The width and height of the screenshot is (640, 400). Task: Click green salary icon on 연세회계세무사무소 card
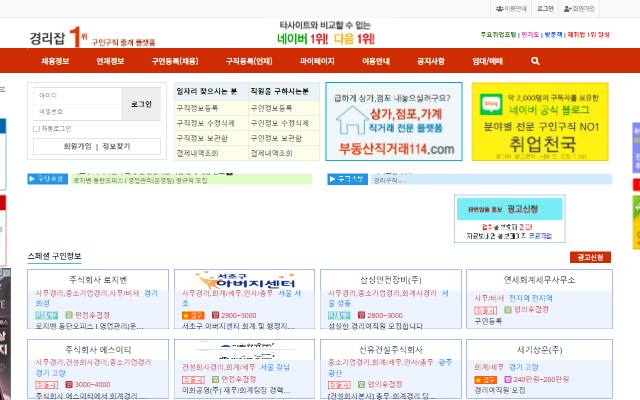(508, 310)
